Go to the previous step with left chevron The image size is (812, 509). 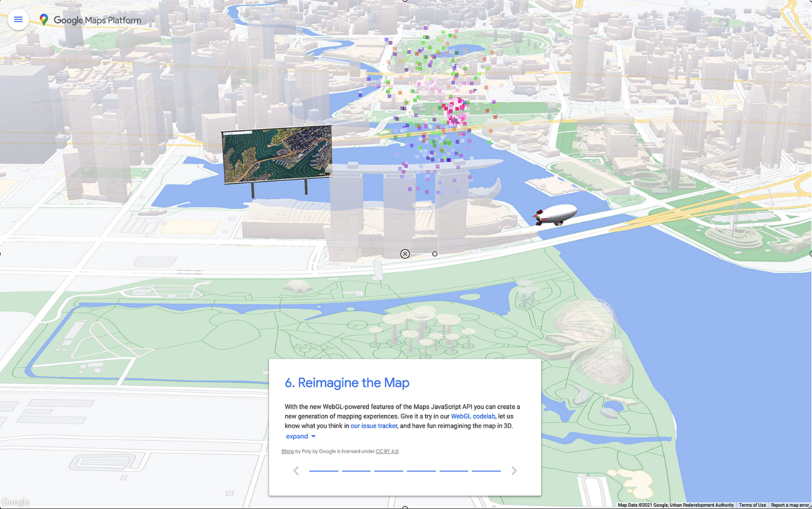point(296,471)
